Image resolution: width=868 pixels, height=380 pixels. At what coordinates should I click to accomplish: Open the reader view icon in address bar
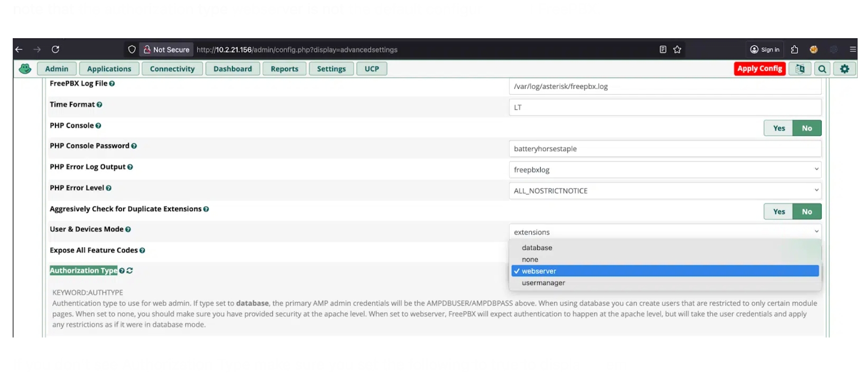click(x=663, y=50)
